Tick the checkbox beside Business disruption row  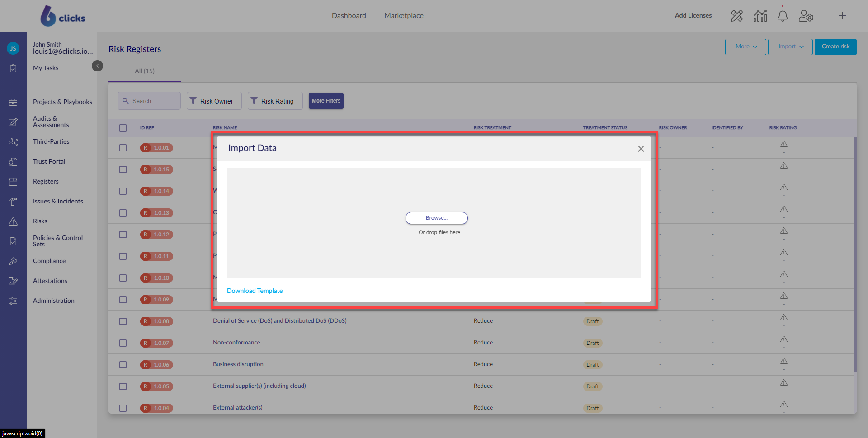point(123,365)
